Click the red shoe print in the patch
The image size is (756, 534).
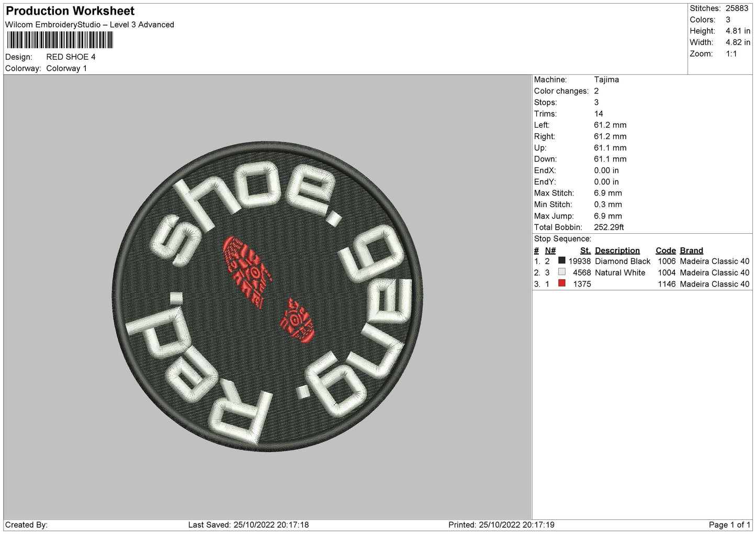(x=269, y=290)
